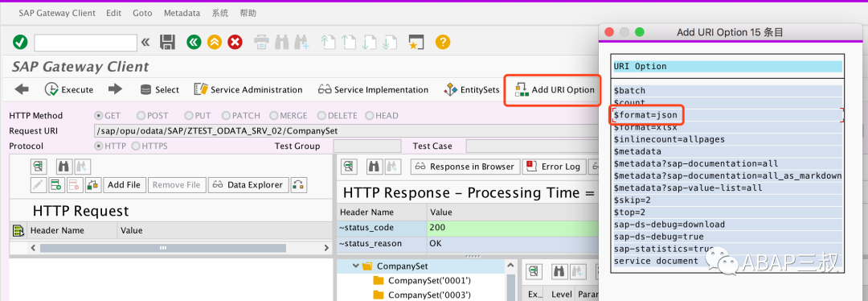Click the Print icon in system toolbar
The width and height of the screenshot is (868, 301).
point(262,42)
